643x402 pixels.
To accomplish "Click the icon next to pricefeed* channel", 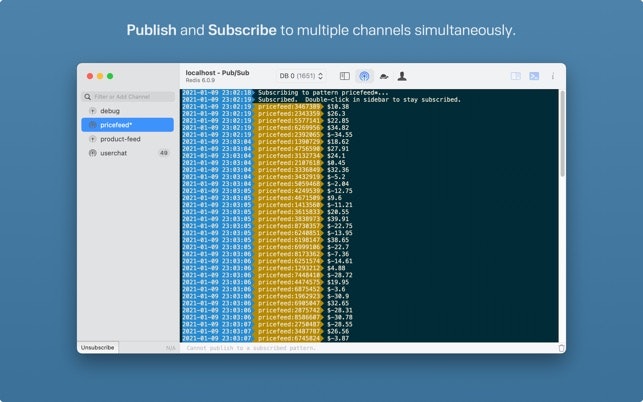I will pos(93,125).
